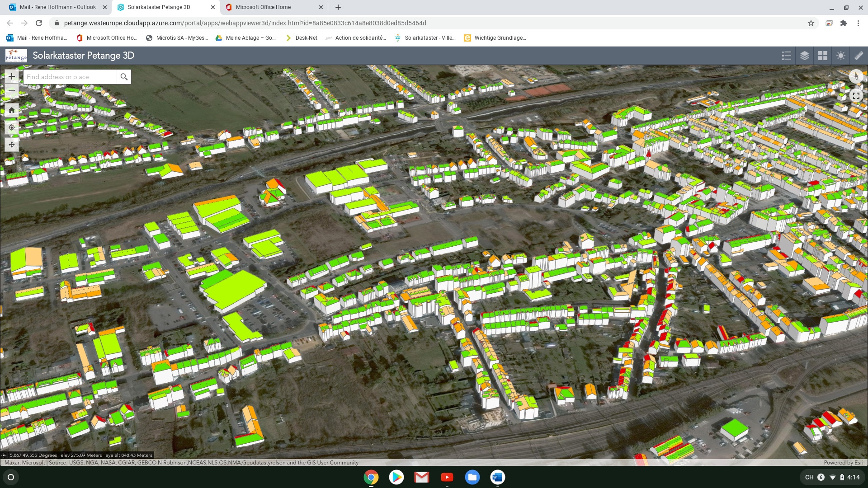Switch to Microsoft Office Home tab
The height and width of the screenshot is (488, 868).
pos(263,7)
